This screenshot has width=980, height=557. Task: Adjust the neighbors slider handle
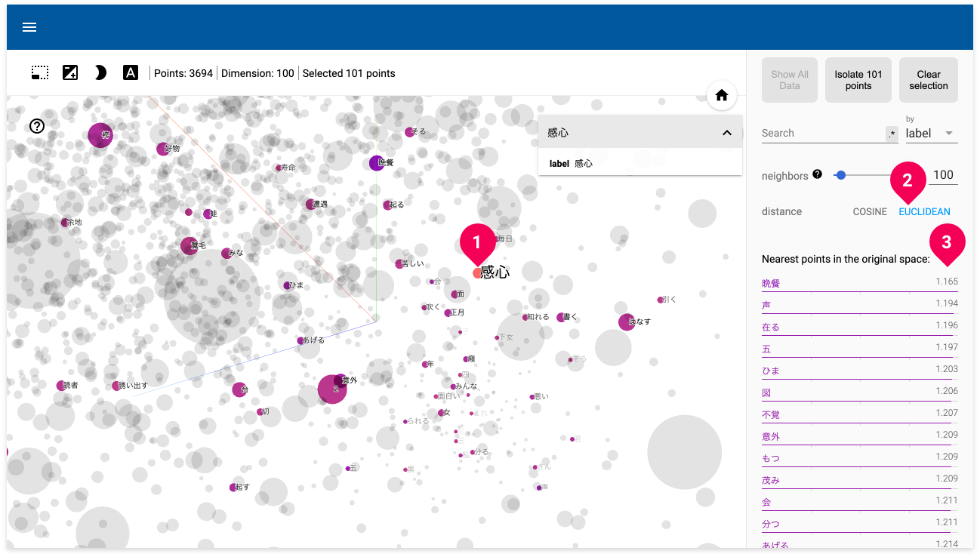pyautogui.click(x=841, y=175)
